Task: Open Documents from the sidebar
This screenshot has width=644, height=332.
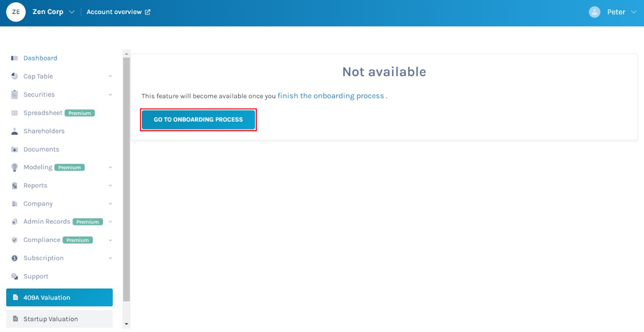Action: coord(41,150)
